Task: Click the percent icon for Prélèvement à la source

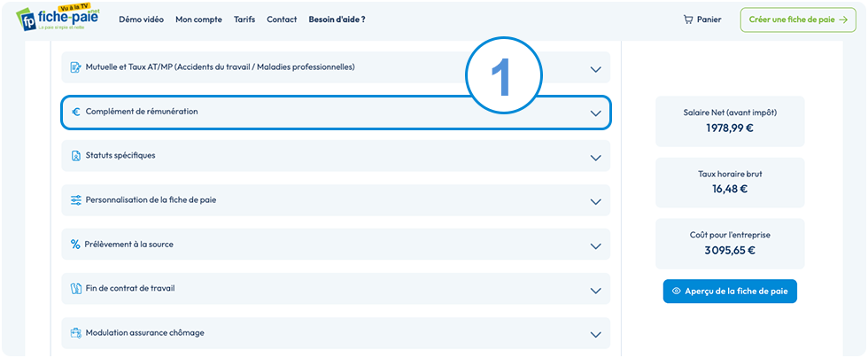Action: (75, 245)
